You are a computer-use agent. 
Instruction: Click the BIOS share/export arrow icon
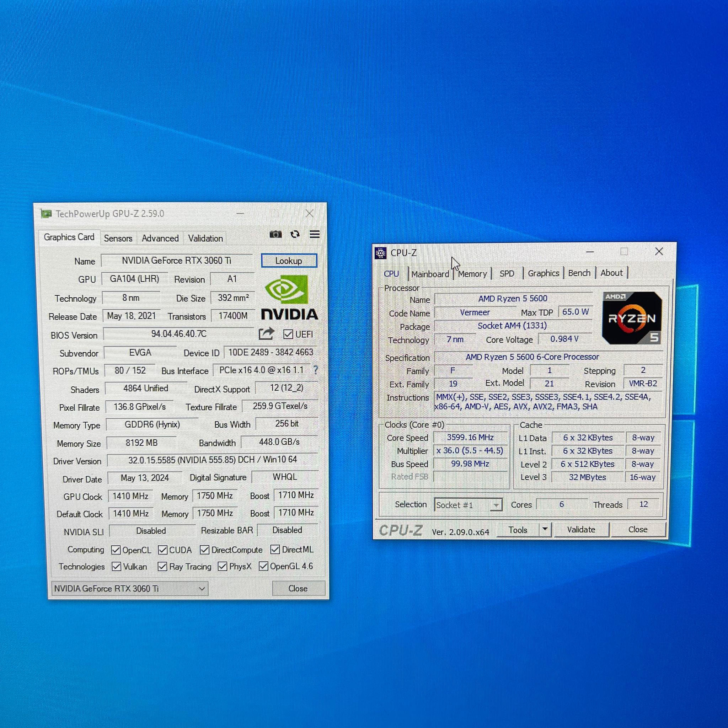tap(266, 334)
